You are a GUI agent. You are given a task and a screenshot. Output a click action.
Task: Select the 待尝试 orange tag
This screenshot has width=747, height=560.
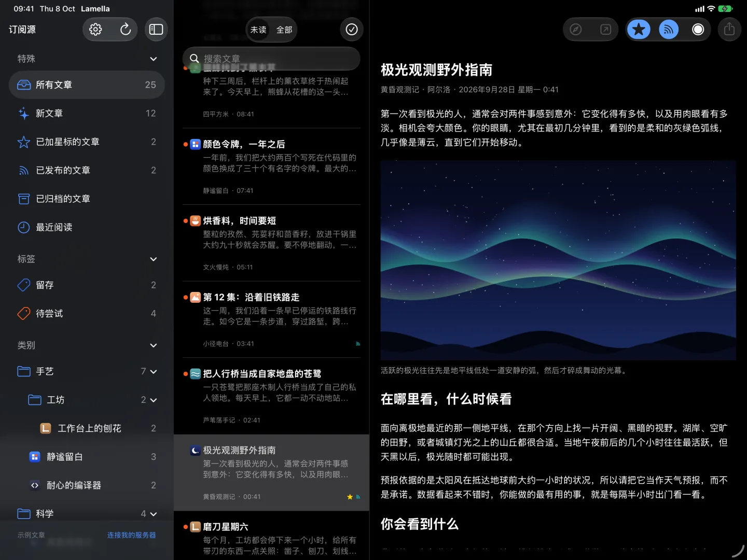tap(87, 313)
